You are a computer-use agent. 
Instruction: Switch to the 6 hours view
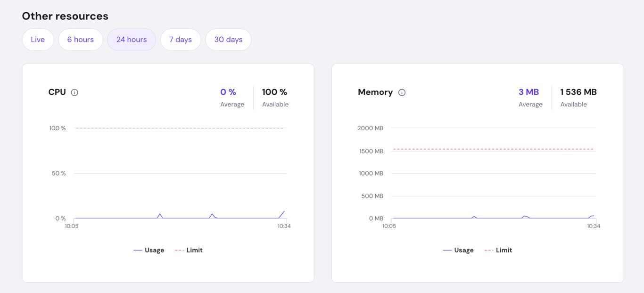click(x=81, y=40)
